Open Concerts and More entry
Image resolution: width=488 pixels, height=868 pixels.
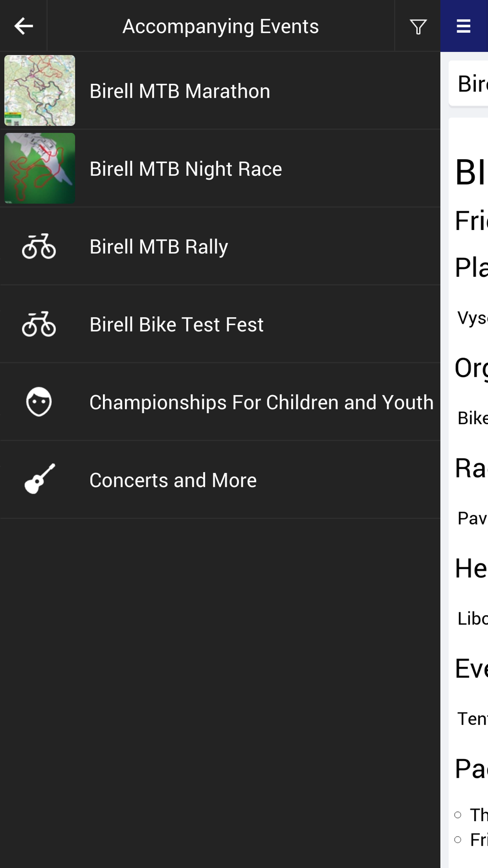(220, 480)
